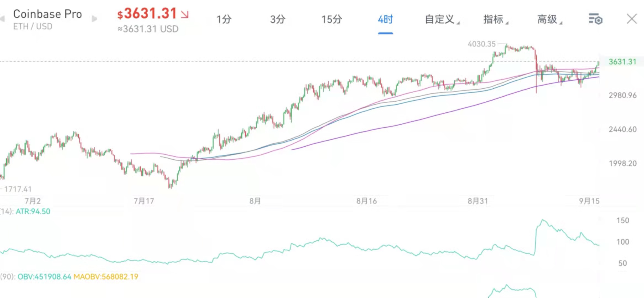Close the chart with the X icon
Screen dimensions: 644x298
pyautogui.click(x=632, y=19)
